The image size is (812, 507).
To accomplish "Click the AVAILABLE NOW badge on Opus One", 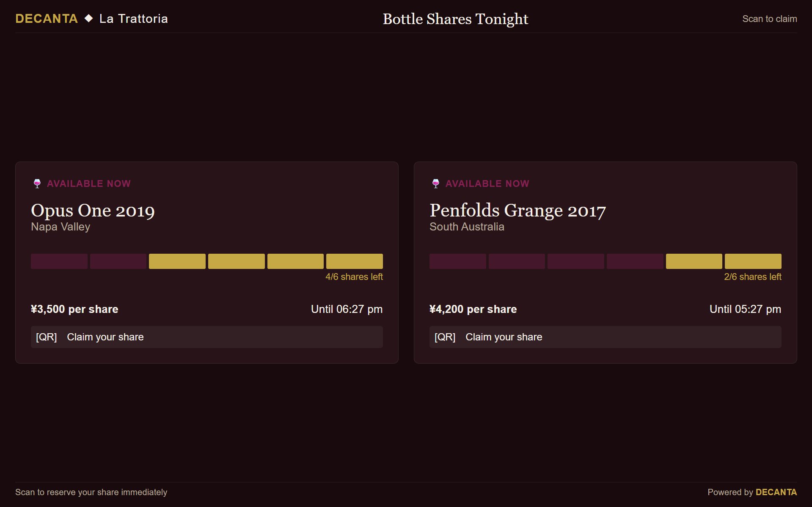I will [89, 183].
